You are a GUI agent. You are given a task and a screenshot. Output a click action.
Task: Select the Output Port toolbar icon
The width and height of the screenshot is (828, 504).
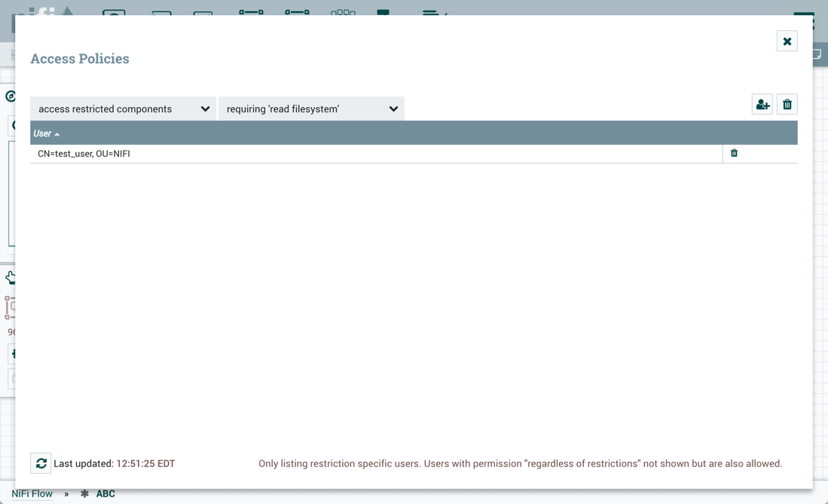(x=203, y=11)
